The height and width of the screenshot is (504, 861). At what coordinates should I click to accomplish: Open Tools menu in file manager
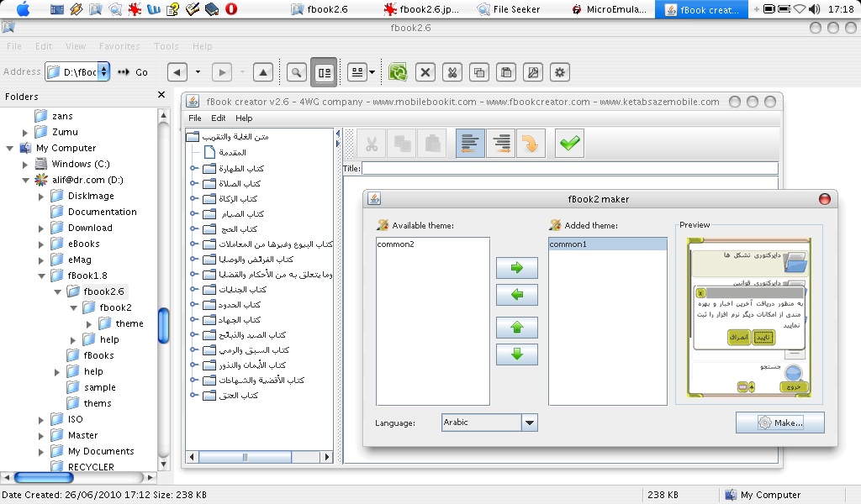coord(166,46)
